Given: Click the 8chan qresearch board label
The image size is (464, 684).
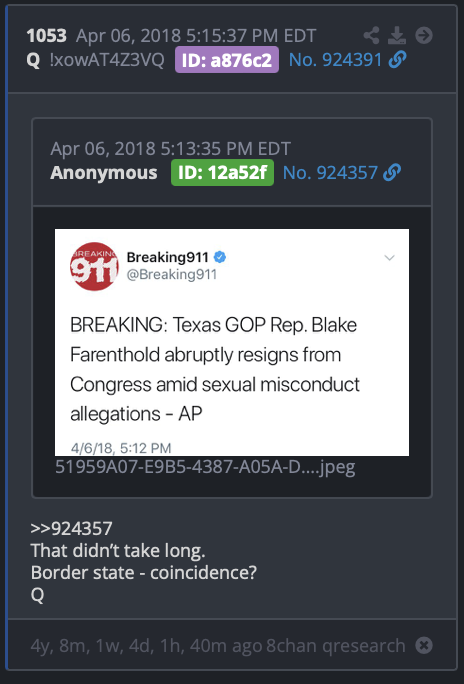Looking at the screenshot, I should pos(335,645).
